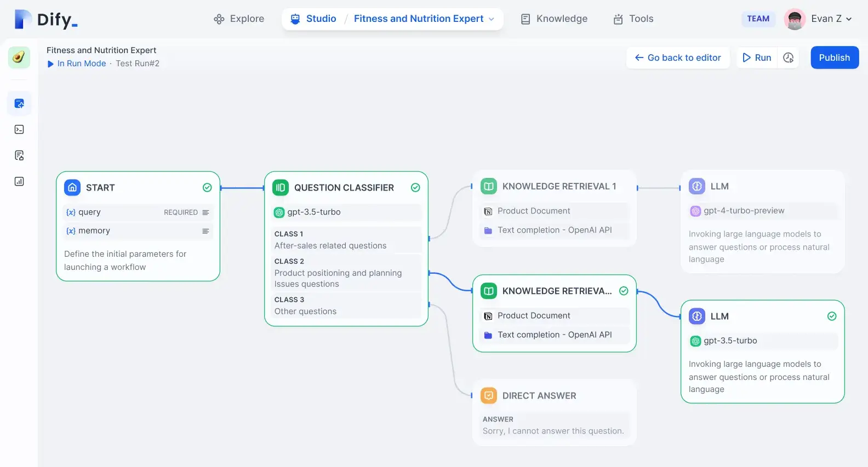Select CLASS 3 Other questions entry

pyautogui.click(x=345, y=306)
